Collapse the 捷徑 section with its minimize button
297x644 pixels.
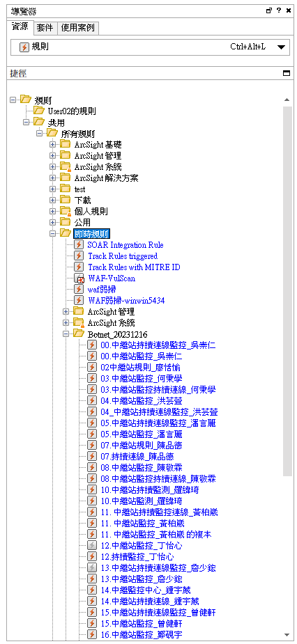pyautogui.click(x=287, y=74)
